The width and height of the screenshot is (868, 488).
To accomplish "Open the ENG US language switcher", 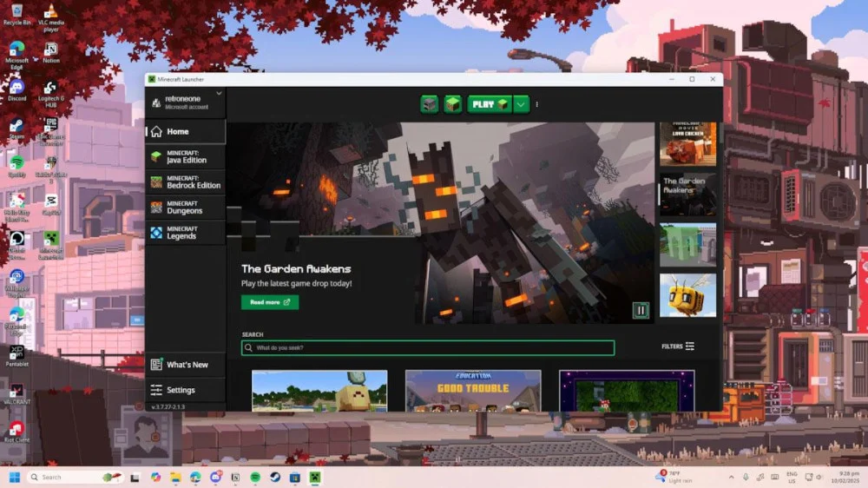I will coord(792,477).
